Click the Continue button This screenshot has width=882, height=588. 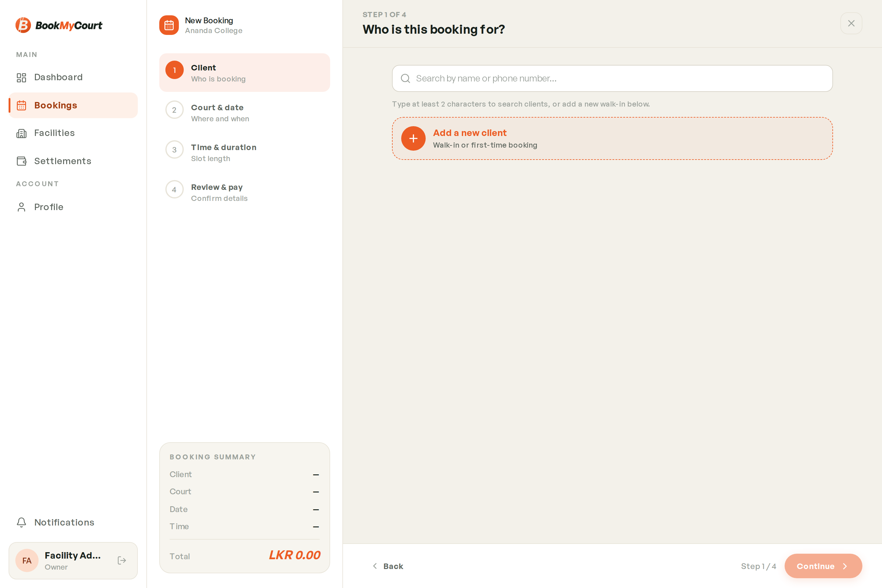pos(823,566)
